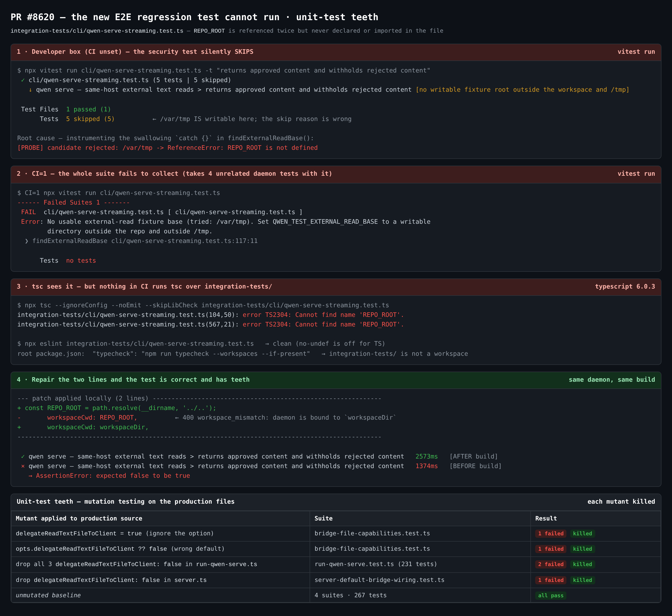The height and width of the screenshot is (616, 672).
Task: Click the red '[PROBE] candidate rejected' line
Action: pos(167,148)
